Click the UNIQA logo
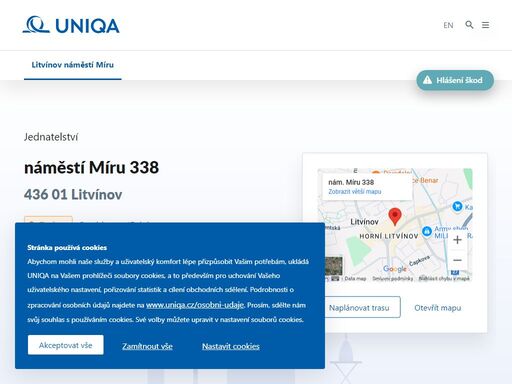The height and width of the screenshot is (384, 512). tap(71, 25)
